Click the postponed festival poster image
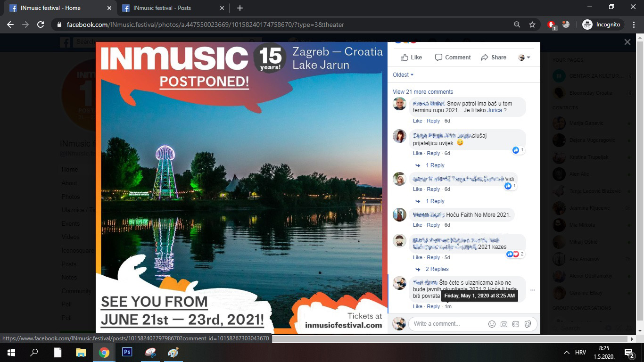The image size is (644, 362). [x=241, y=188]
